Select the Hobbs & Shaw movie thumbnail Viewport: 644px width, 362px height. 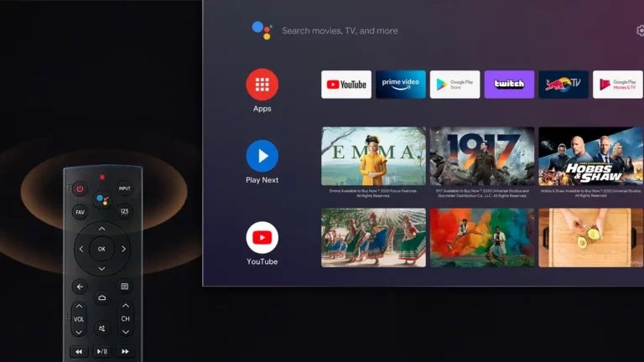590,156
